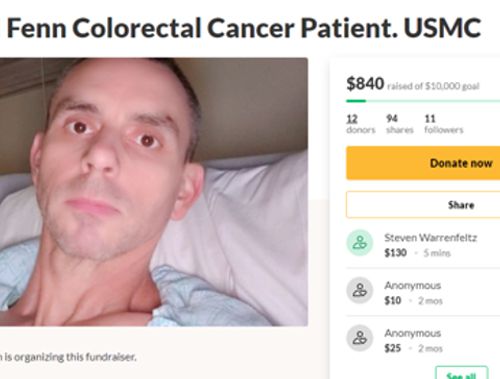Select Steven Warrenfeltz's green donor avatar icon
Viewport: 500px width, 379px height.
[x=360, y=243]
